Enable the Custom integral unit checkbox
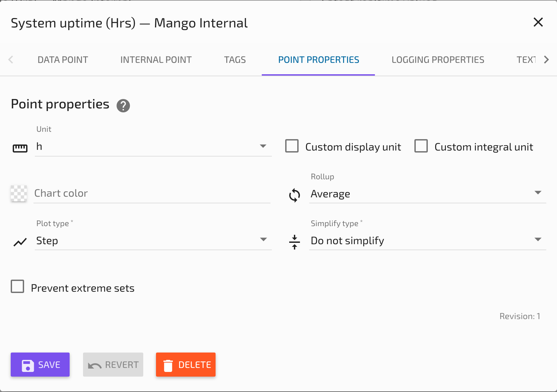557x392 pixels. (421, 146)
